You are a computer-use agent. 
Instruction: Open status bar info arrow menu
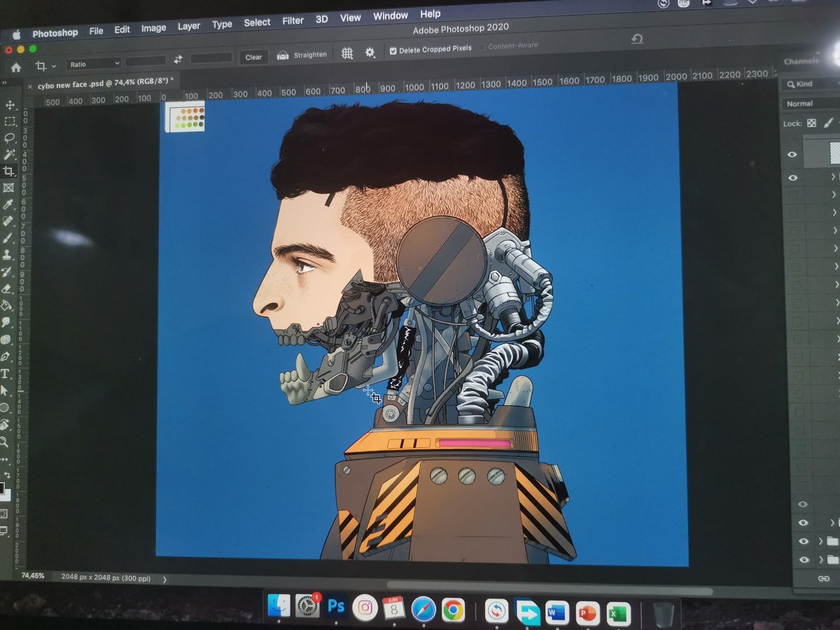coord(165,580)
